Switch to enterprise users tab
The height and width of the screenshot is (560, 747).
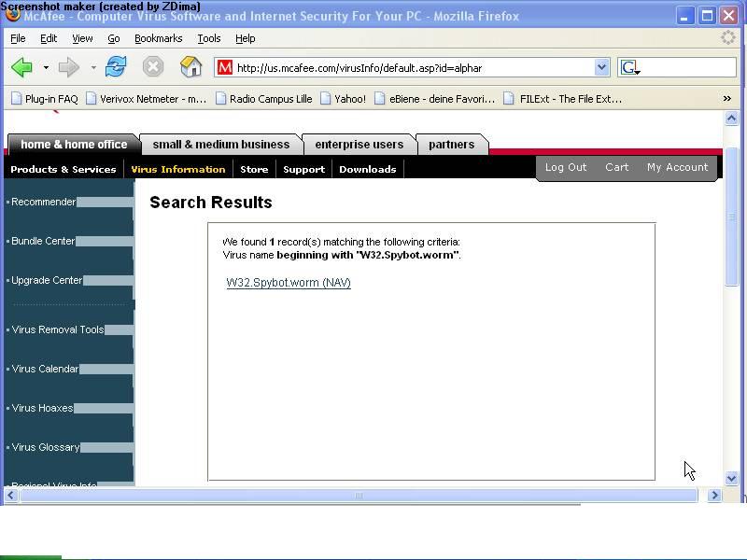[x=359, y=145]
